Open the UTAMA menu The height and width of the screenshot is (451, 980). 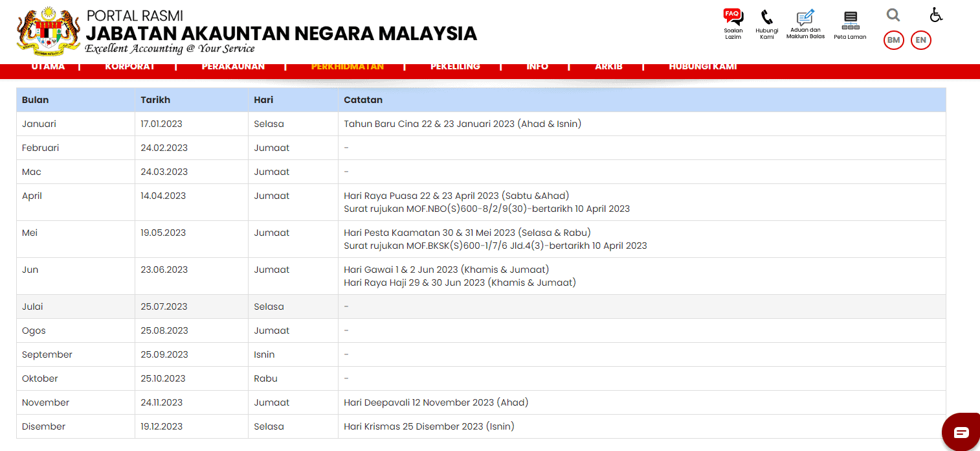point(48,66)
